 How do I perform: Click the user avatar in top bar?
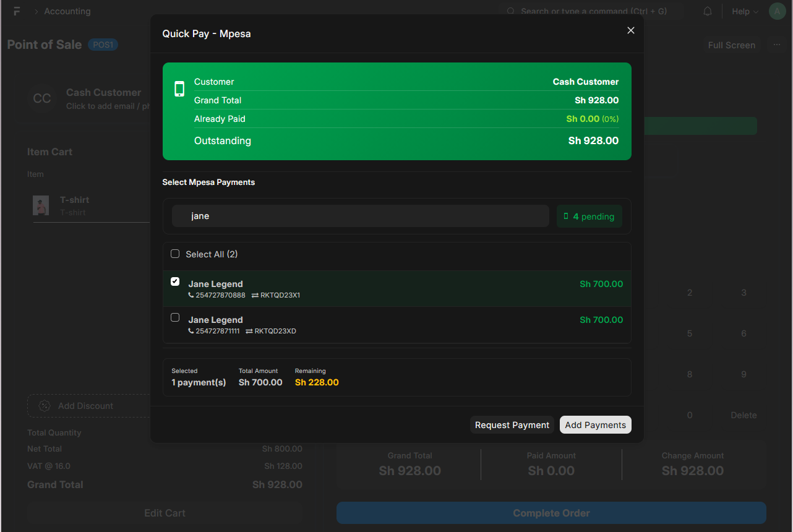click(x=777, y=11)
